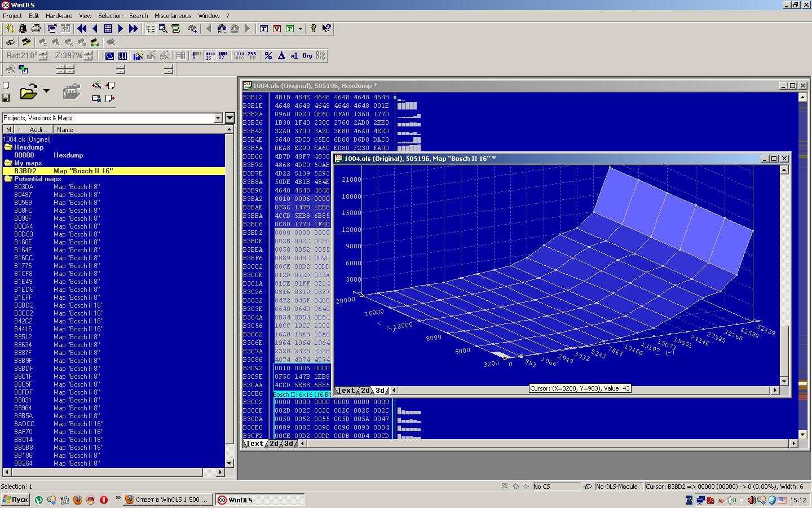The image size is (812, 508).
Task: Click the question mark help icon
Action: tap(313, 28)
